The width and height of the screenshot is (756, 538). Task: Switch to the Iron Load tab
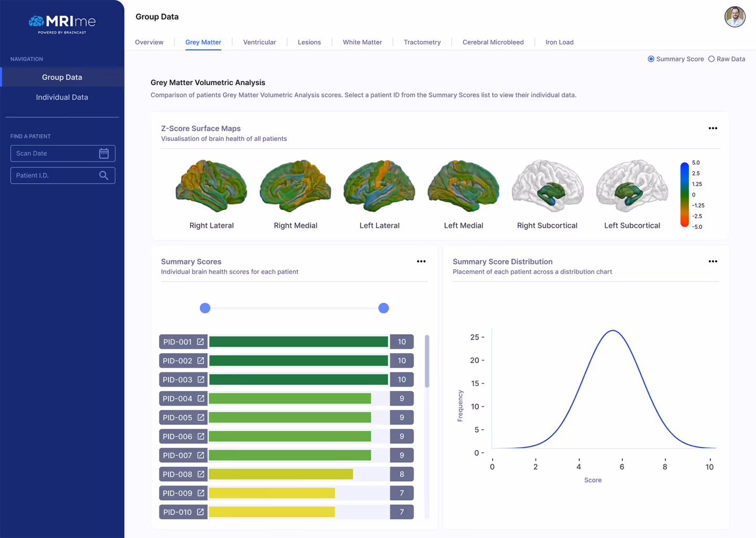(x=559, y=42)
